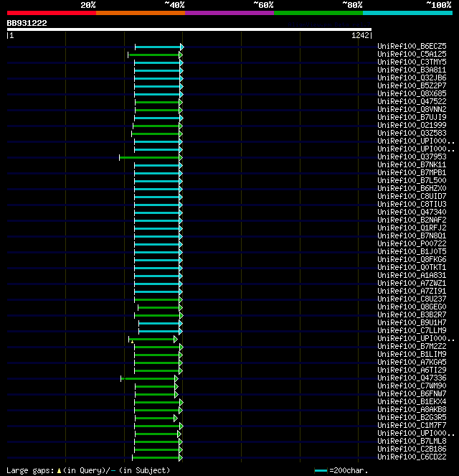Click the UniRef100_Q8X685 label
Image resolution: width=459 pixels, height=476 pixels.
coord(412,93)
